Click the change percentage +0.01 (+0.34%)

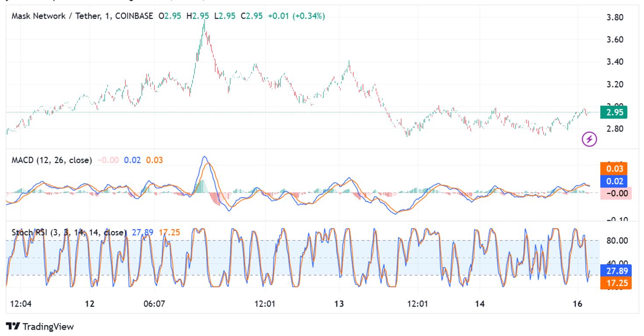[x=296, y=15]
